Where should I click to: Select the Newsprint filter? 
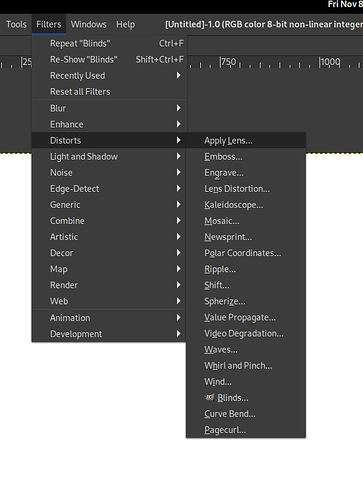coord(246,237)
